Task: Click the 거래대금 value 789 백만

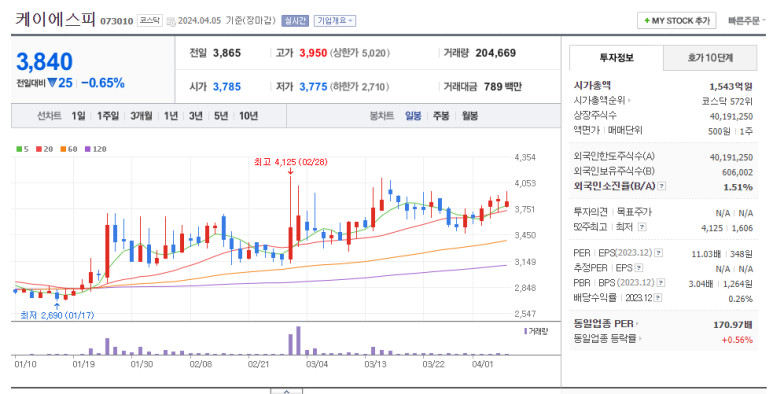Action: (502, 87)
